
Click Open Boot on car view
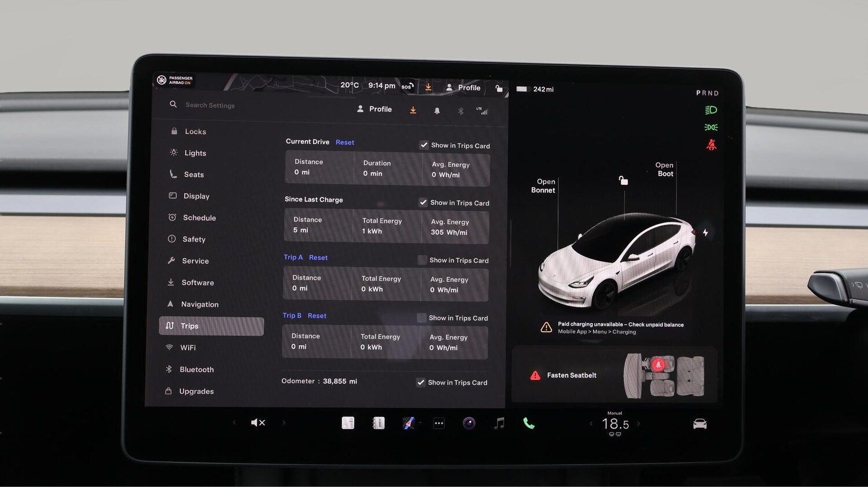pyautogui.click(x=665, y=169)
